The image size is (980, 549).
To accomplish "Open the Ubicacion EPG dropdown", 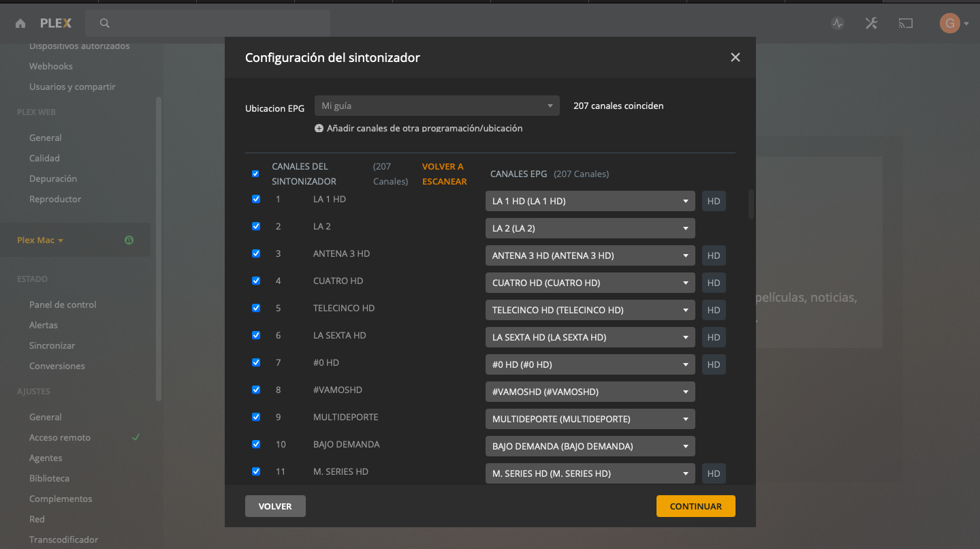I will pyautogui.click(x=437, y=106).
